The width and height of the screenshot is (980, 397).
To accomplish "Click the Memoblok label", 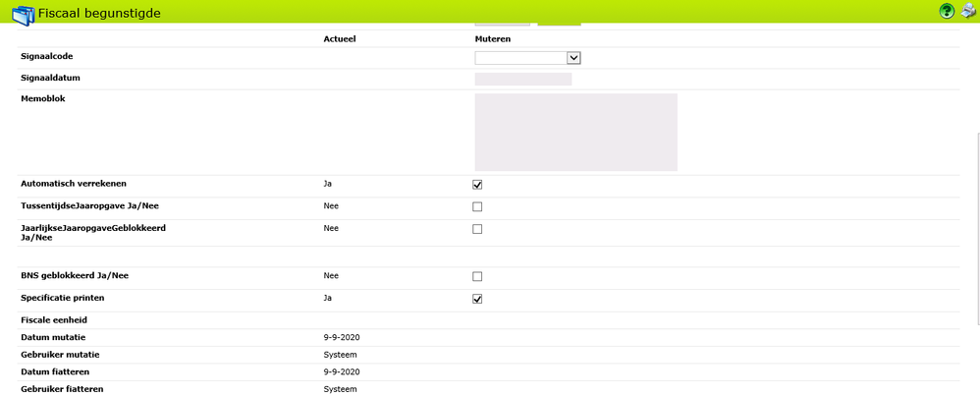I will [x=42, y=99].
